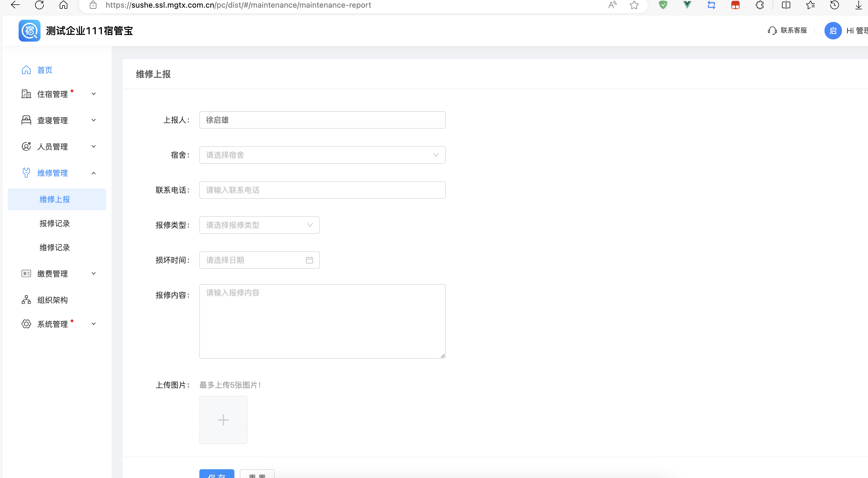Open favorites list icon
This screenshot has height=478, width=868.
tap(810, 5)
